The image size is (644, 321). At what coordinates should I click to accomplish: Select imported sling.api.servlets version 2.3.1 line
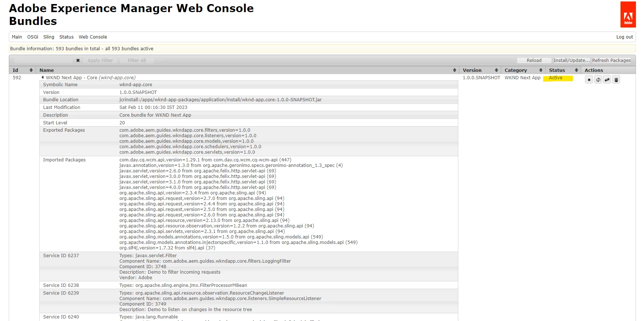coord(202,231)
